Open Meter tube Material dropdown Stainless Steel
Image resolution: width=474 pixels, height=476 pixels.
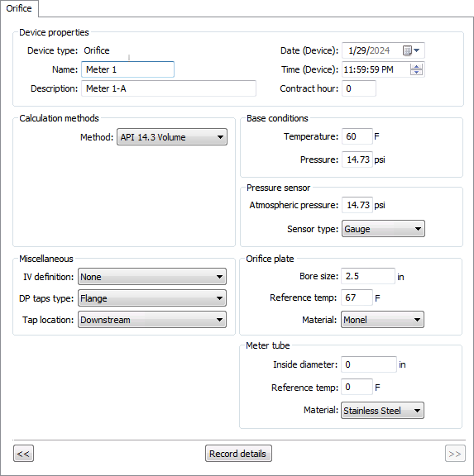(382, 411)
